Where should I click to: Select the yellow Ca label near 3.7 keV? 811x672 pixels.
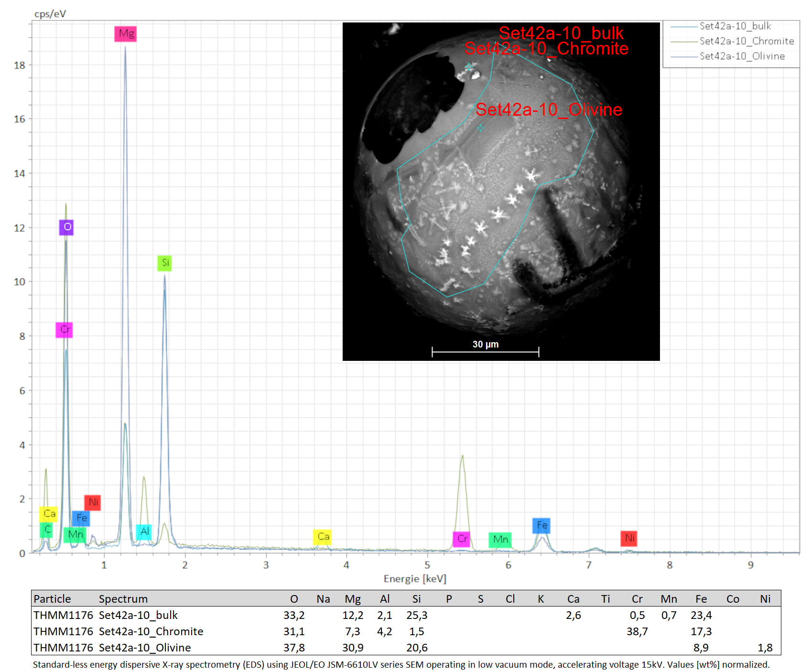[x=323, y=537]
